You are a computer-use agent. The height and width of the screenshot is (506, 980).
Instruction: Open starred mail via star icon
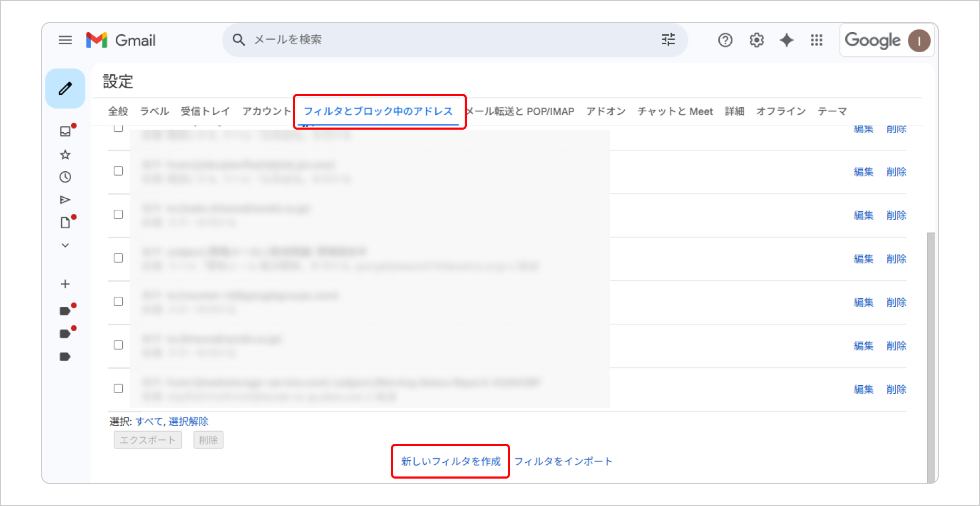65,155
